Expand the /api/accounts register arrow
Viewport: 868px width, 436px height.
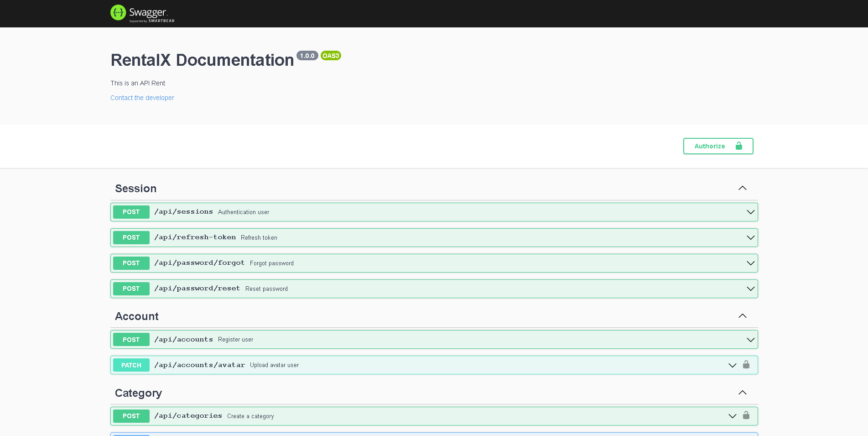(x=750, y=340)
